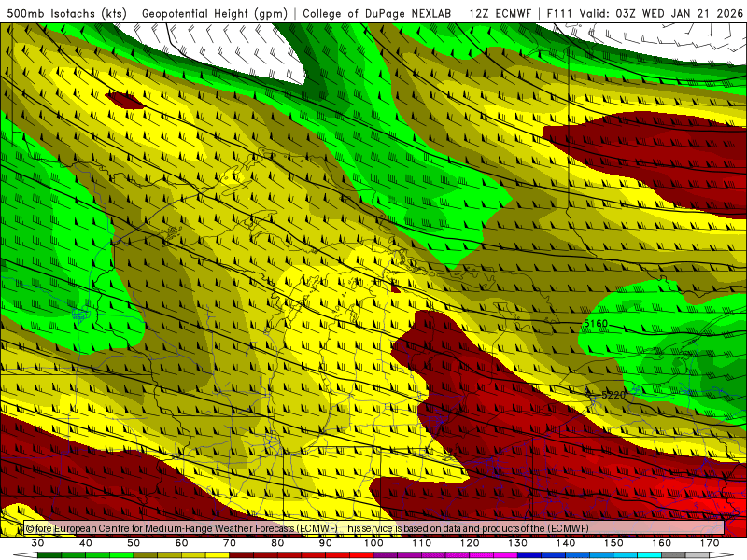
Task: Click the bright green 45-50 kt swatch
Action: point(121,555)
